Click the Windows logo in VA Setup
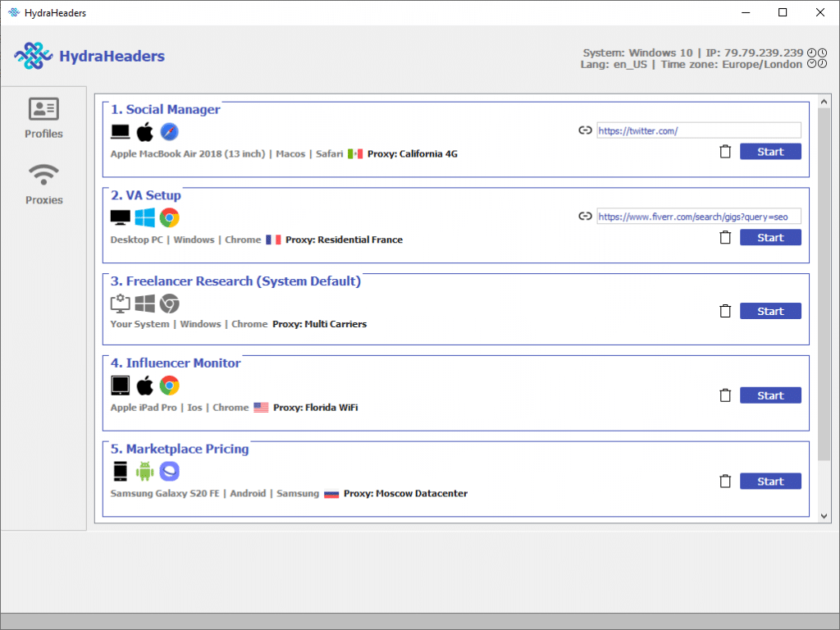Viewport: 840px width, 630px height. [x=145, y=217]
